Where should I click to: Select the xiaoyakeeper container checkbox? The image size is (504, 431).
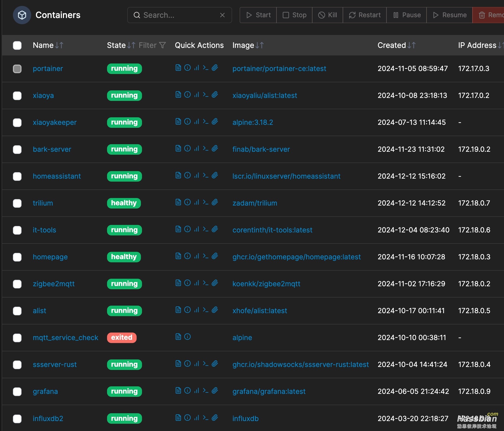[x=17, y=122]
